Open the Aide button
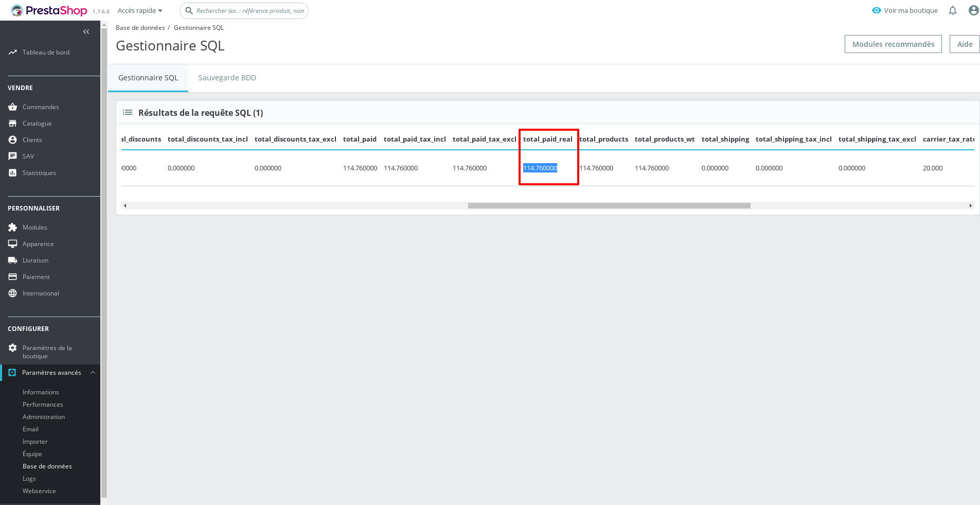This screenshot has width=980, height=505. (965, 44)
